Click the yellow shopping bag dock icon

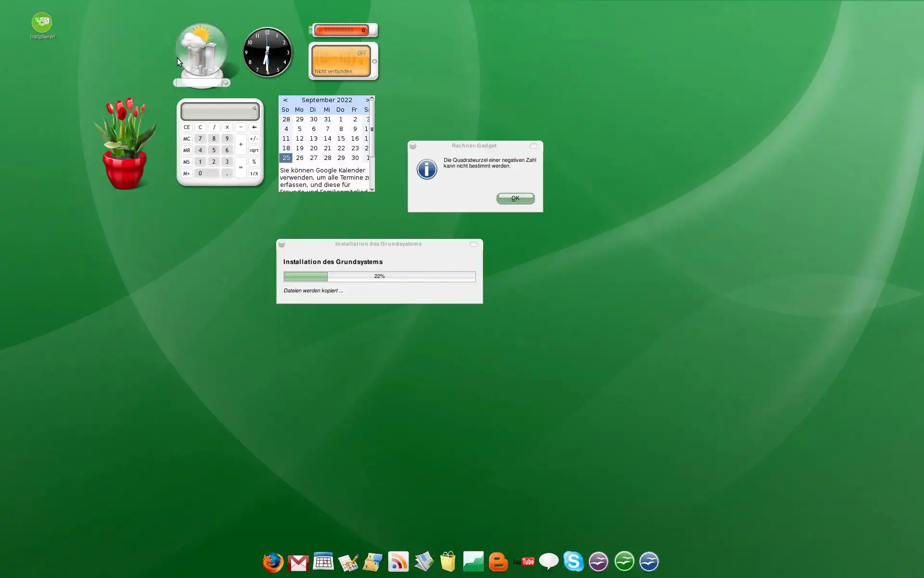coord(448,562)
